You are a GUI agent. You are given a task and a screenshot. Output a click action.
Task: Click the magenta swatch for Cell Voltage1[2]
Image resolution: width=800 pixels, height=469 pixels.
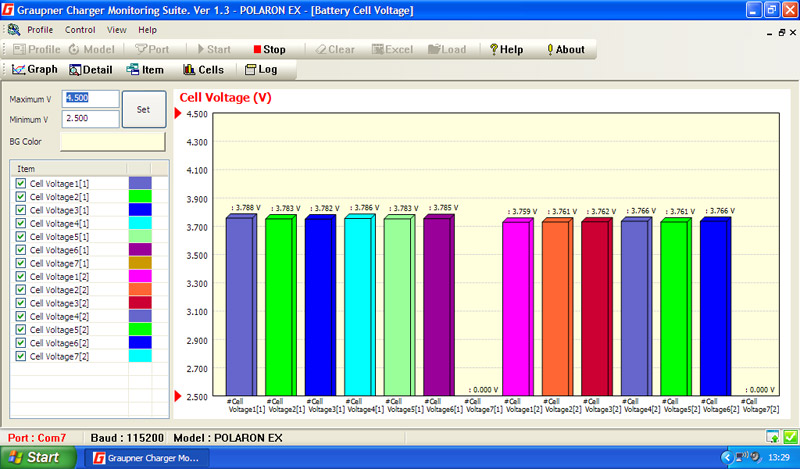(140, 276)
